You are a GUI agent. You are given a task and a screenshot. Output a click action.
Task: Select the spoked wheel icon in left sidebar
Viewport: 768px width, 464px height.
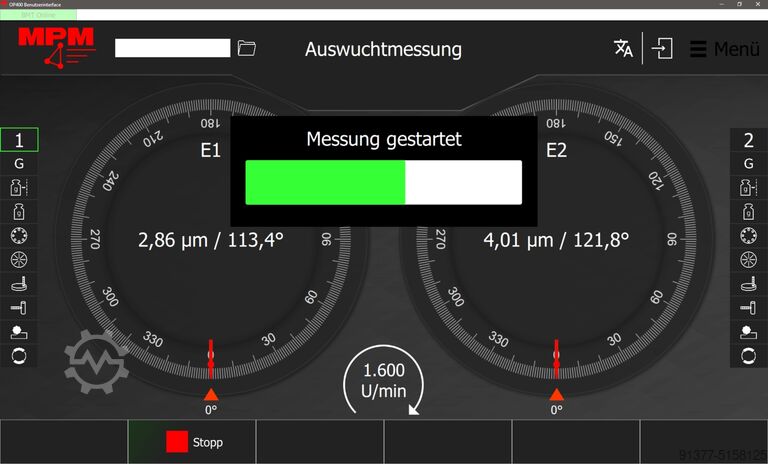(x=19, y=259)
